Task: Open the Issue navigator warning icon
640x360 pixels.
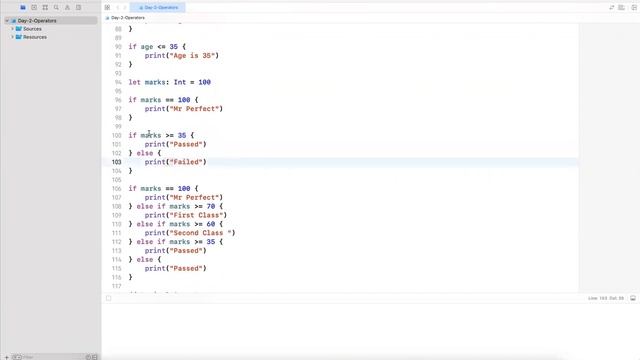Action: pyautogui.click(x=67, y=7)
